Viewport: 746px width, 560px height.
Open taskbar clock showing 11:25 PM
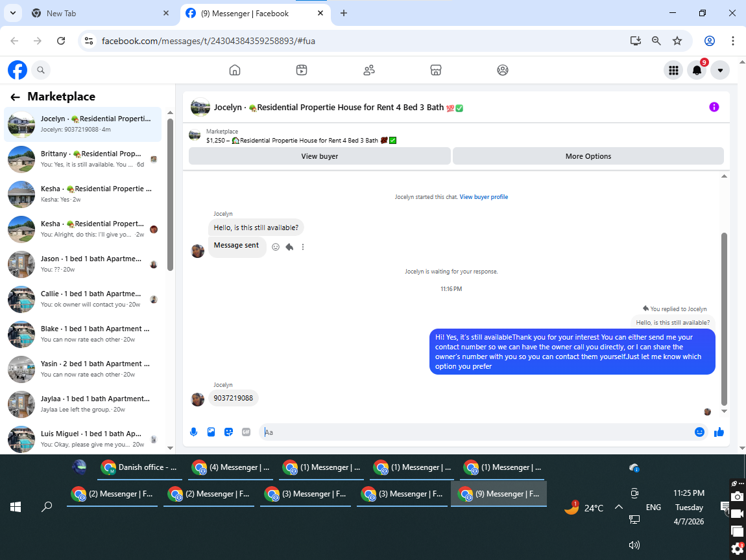click(x=688, y=507)
